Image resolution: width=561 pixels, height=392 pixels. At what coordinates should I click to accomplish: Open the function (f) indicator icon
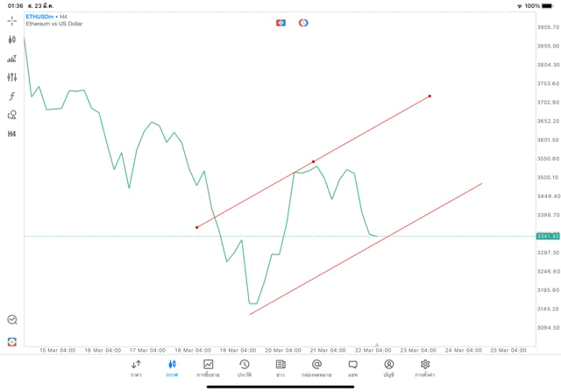(x=12, y=96)
